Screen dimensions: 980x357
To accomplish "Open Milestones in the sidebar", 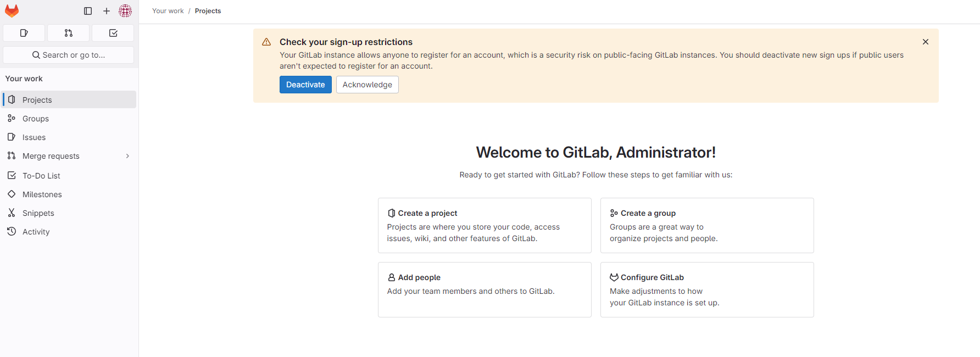I will pos(69,194).
